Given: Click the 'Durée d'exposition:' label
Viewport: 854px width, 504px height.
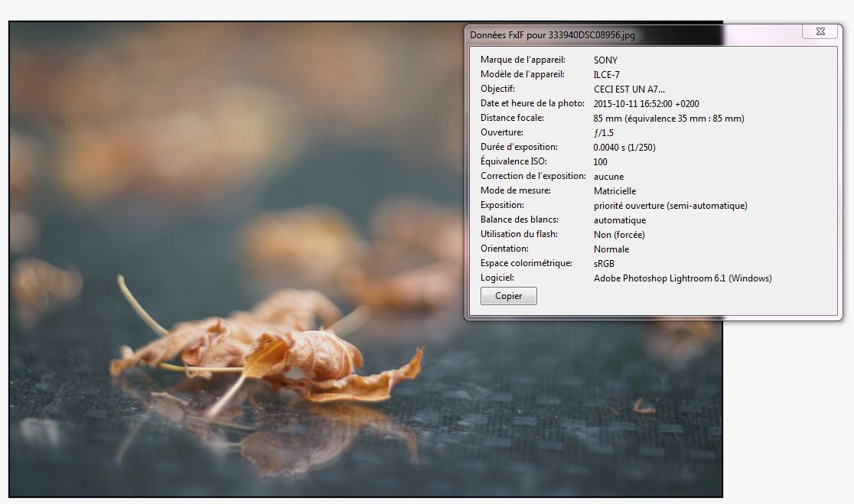Looking at the screenshot, I should pos(519,147).
